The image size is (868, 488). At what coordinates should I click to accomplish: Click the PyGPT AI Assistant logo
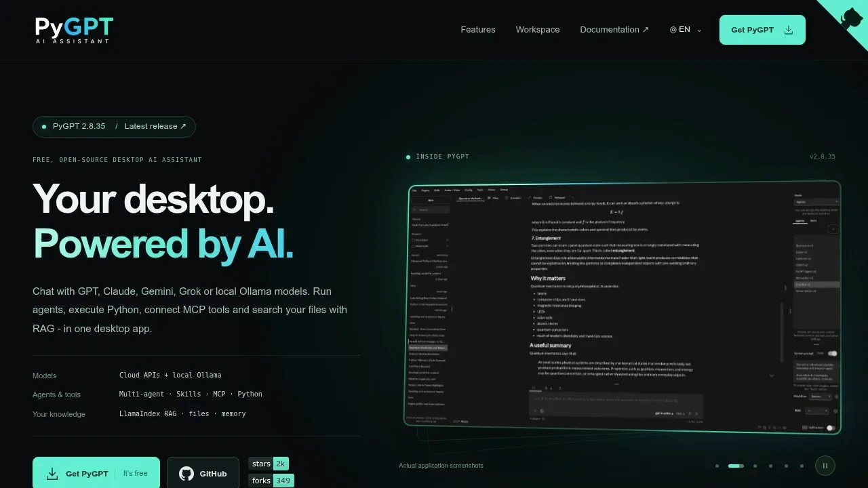coord(74,30)
